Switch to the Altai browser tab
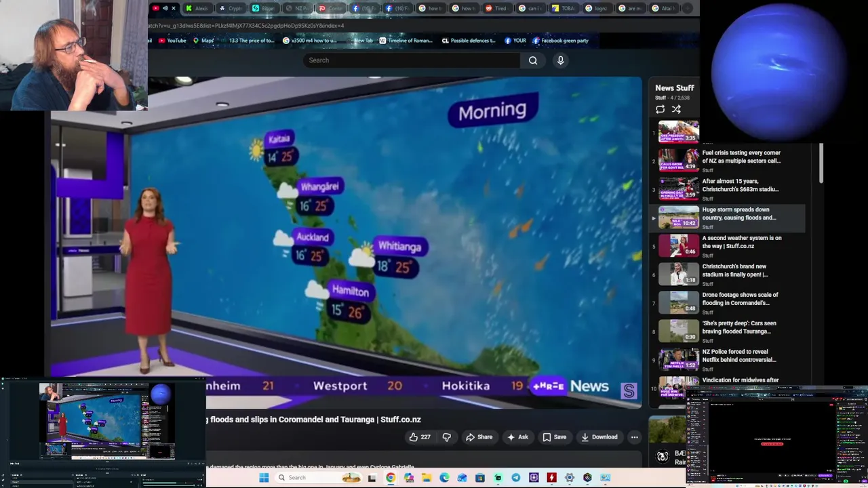868x488 pixels. coord(664,8)
